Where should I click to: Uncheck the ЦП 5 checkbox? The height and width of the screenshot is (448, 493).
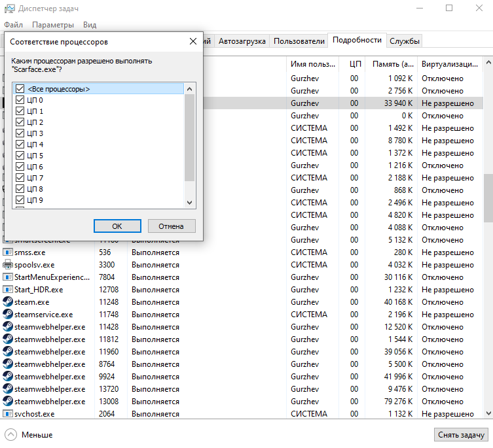pos(20,156)
